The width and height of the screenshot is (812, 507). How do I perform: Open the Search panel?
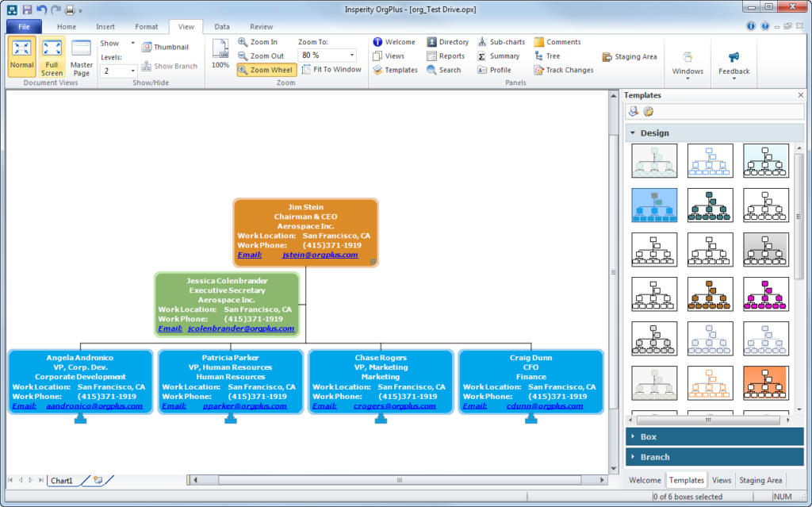click(x=446, y=70)
